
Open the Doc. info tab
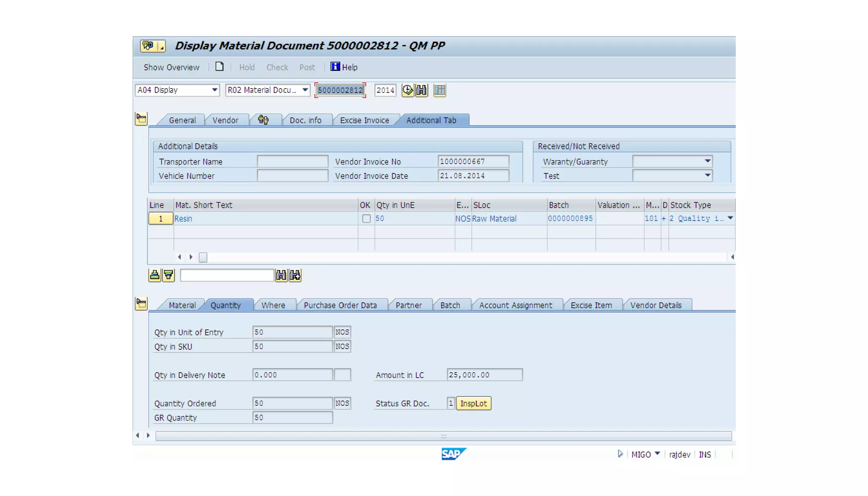[305, 120]
